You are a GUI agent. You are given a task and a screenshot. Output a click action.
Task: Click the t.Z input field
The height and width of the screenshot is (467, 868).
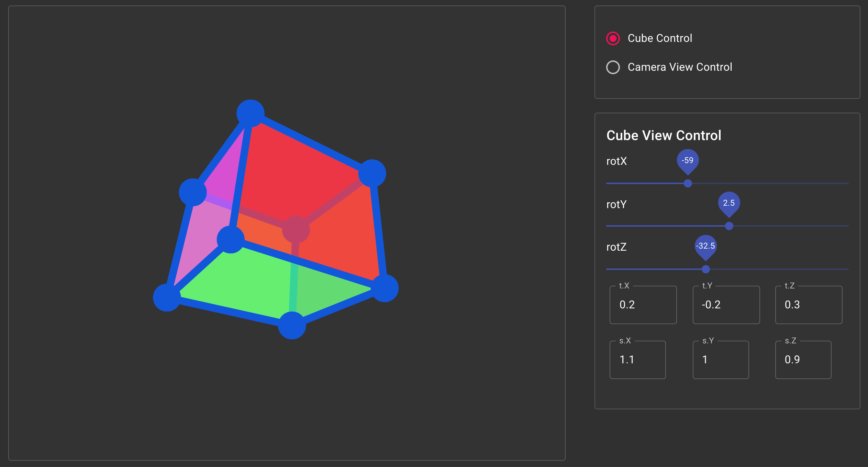click(808, 305)
